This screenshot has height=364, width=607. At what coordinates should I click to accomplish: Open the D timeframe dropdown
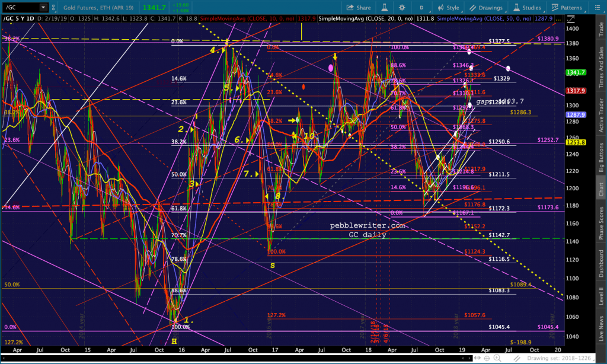point(421,7)
